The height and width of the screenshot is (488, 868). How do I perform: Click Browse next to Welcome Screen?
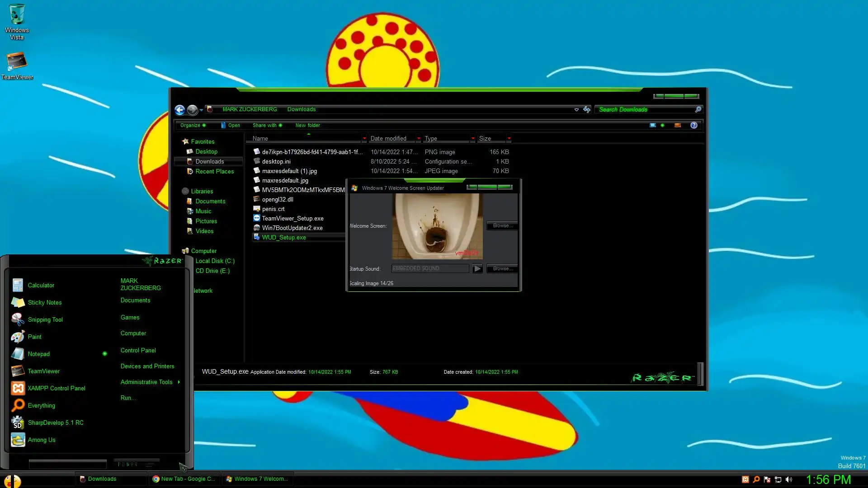point(502,225)
